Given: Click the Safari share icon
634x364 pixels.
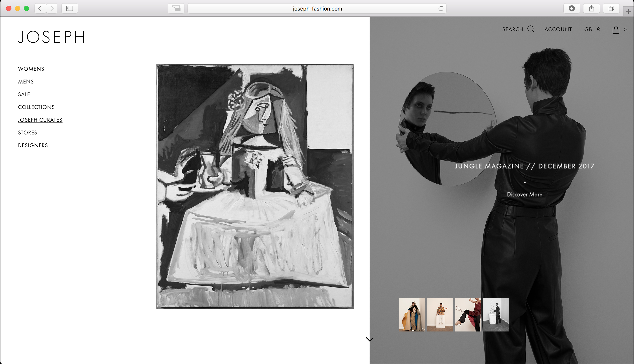Looking at the screenshot, I should coord(592,9).
